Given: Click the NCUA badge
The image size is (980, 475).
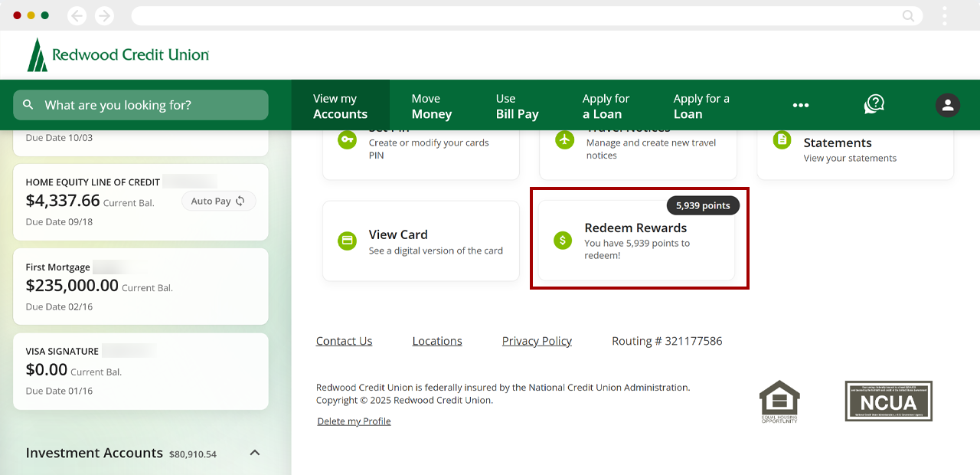Looking at the screenshot, I should pos(889,401).
